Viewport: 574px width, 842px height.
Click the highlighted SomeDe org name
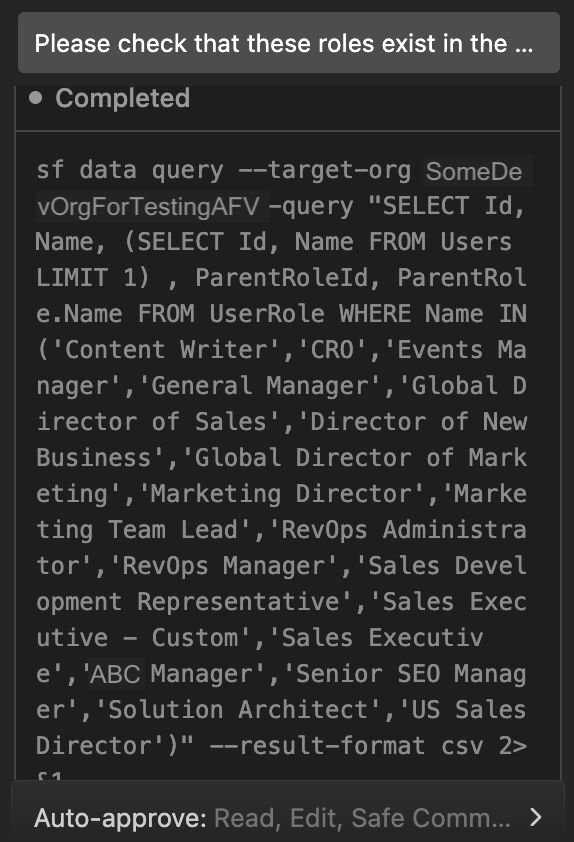pos(474,171)
